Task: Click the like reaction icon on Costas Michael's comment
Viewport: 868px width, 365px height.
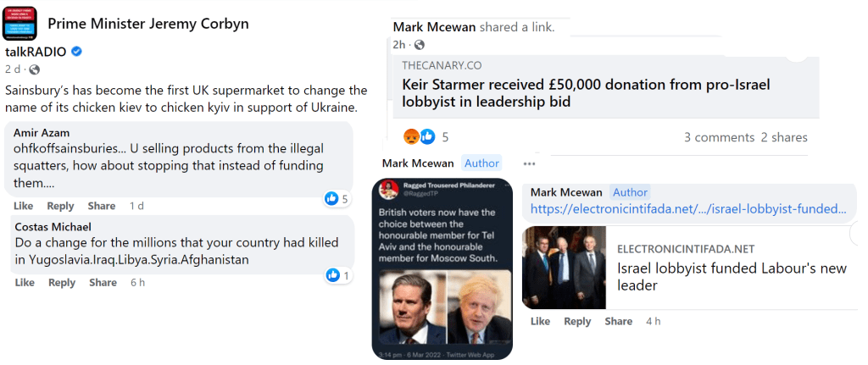Action: [332, 275]
